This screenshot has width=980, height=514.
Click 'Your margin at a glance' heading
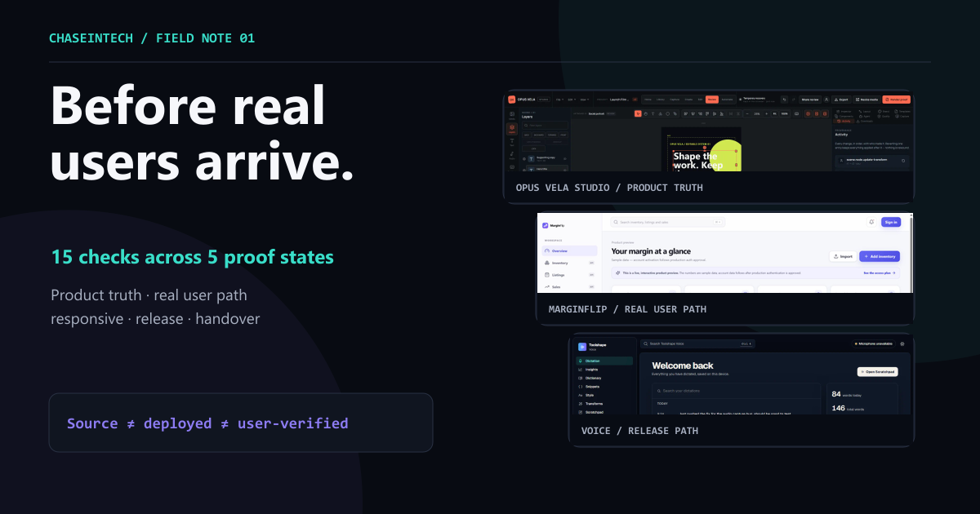(x=651, y=251)
